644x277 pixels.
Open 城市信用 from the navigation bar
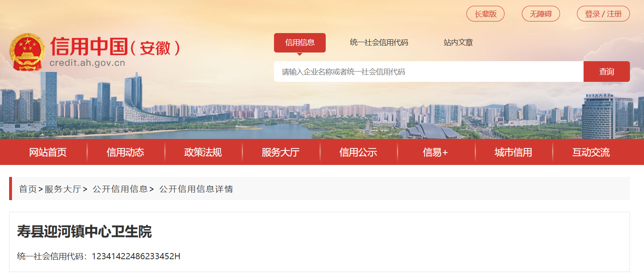pyautogui.click(x=513, y=152)
